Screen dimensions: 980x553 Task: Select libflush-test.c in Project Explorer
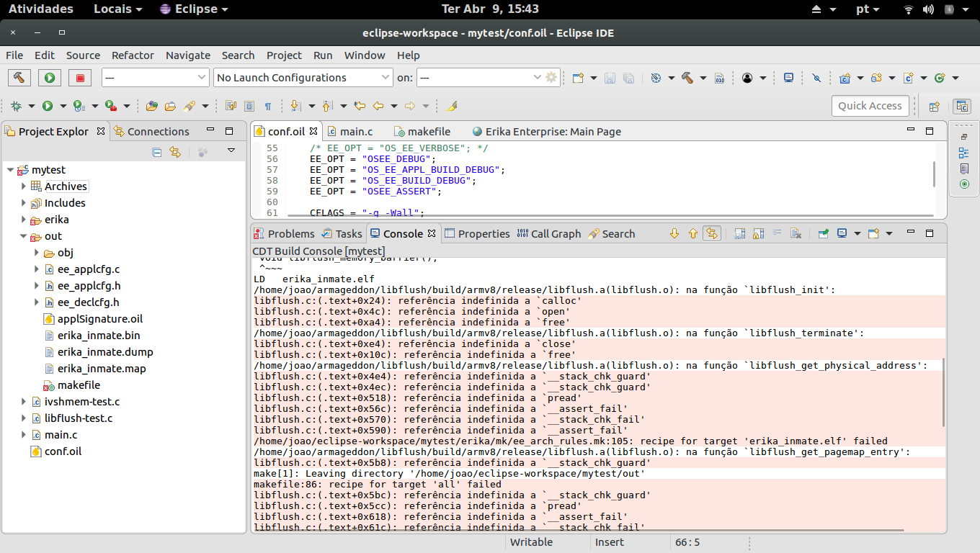79,418
